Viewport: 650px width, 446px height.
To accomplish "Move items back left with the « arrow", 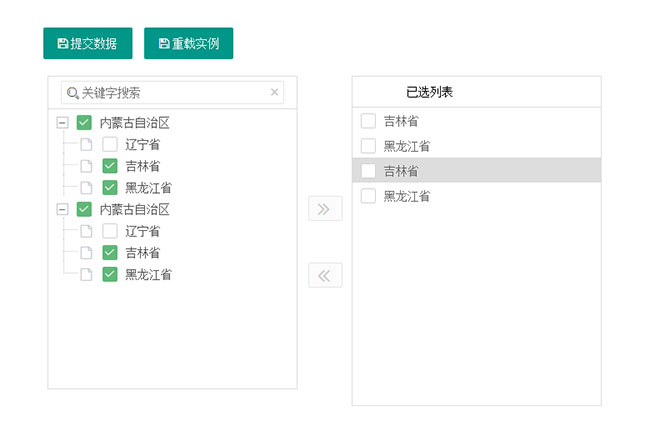I will [325, 275].
